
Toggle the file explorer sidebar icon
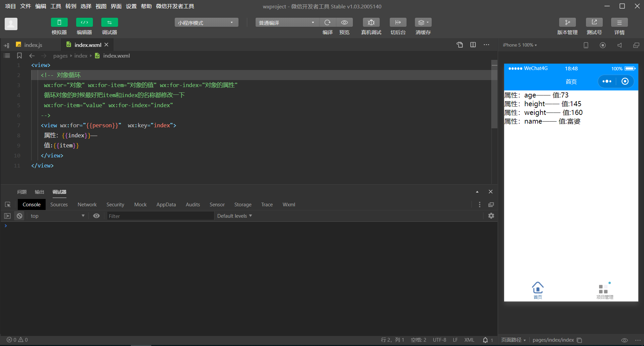tap(6, 45)
